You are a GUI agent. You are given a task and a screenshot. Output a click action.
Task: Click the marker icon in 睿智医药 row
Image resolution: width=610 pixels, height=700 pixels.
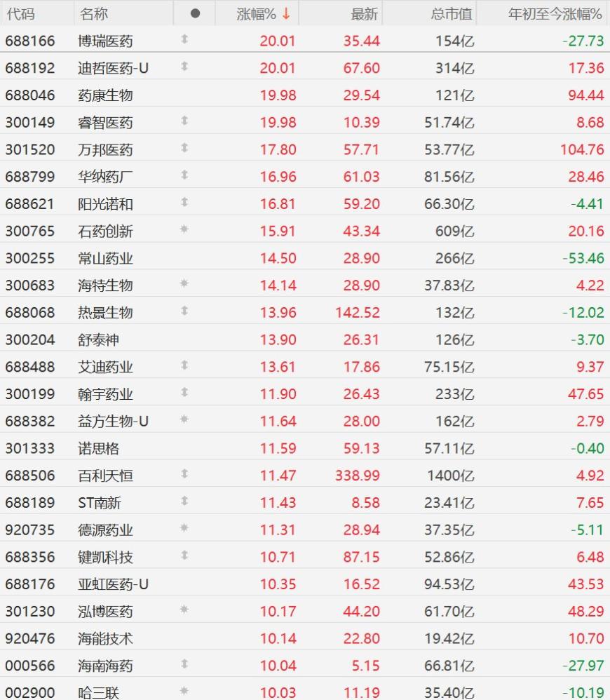pos(184,121)
